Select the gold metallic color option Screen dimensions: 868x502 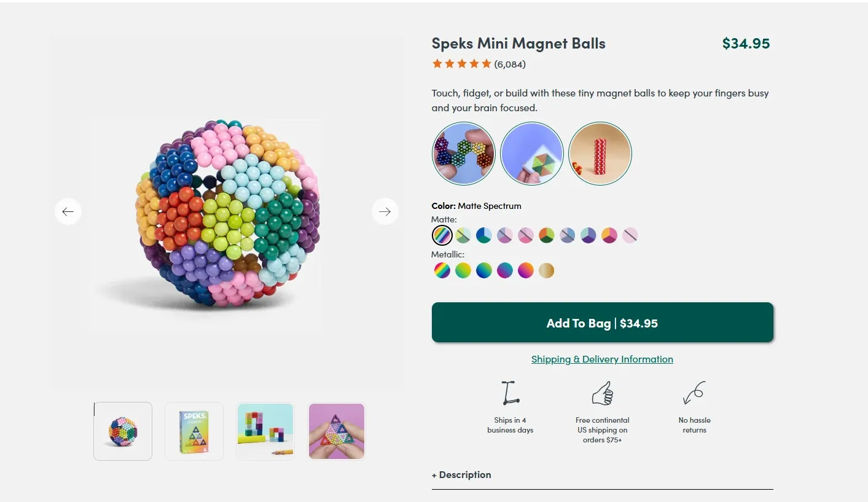tap(546, 270)
